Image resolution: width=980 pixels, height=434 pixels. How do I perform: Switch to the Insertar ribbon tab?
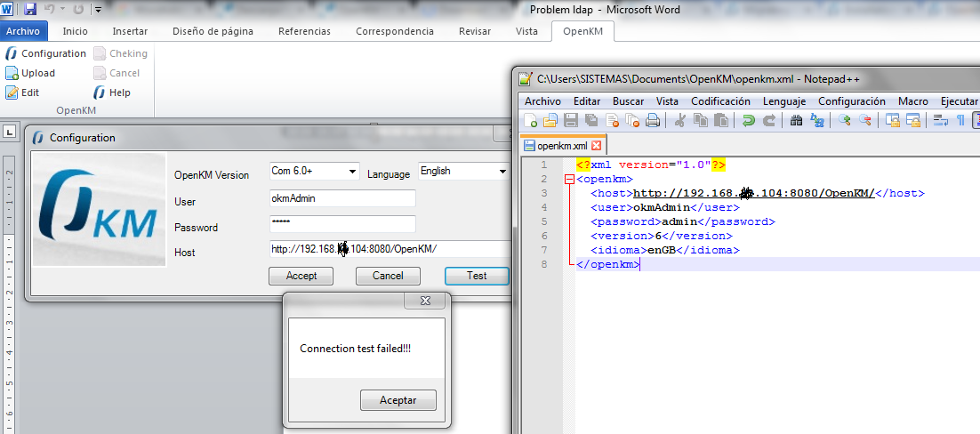tap(130, 31)
